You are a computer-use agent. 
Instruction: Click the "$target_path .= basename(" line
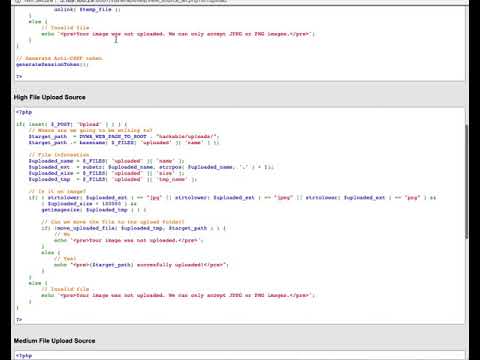point(124,143)
